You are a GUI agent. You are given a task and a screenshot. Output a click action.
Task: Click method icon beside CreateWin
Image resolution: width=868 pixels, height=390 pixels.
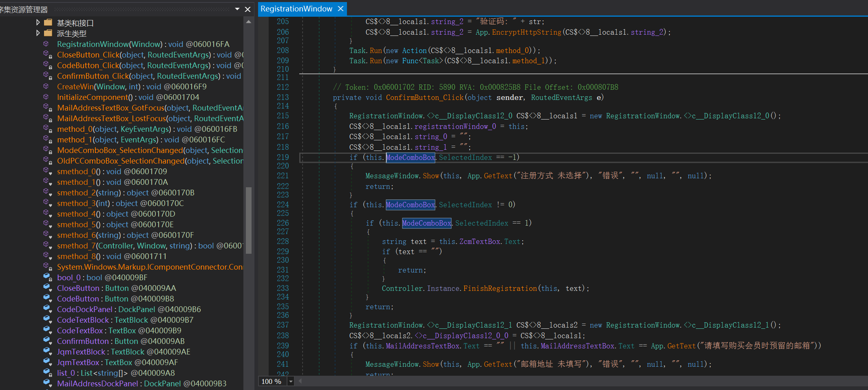click(x=46, y=86)
